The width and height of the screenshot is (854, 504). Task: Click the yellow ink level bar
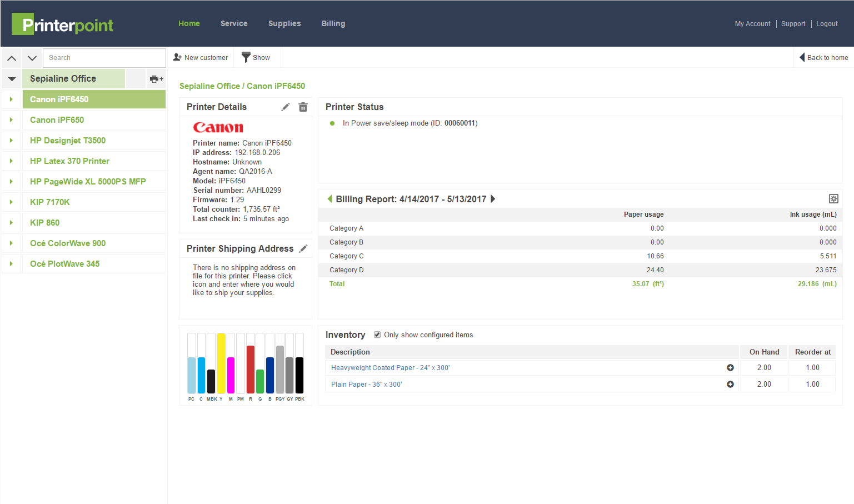pyautogui.click(x=221, y=363)
